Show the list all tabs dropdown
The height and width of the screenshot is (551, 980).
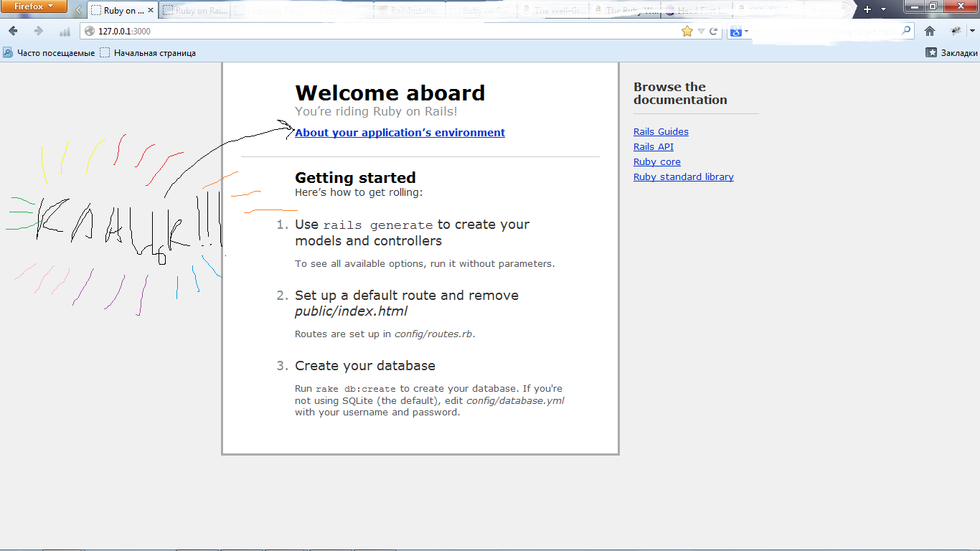pyautogui.click(x=883, y=9)
